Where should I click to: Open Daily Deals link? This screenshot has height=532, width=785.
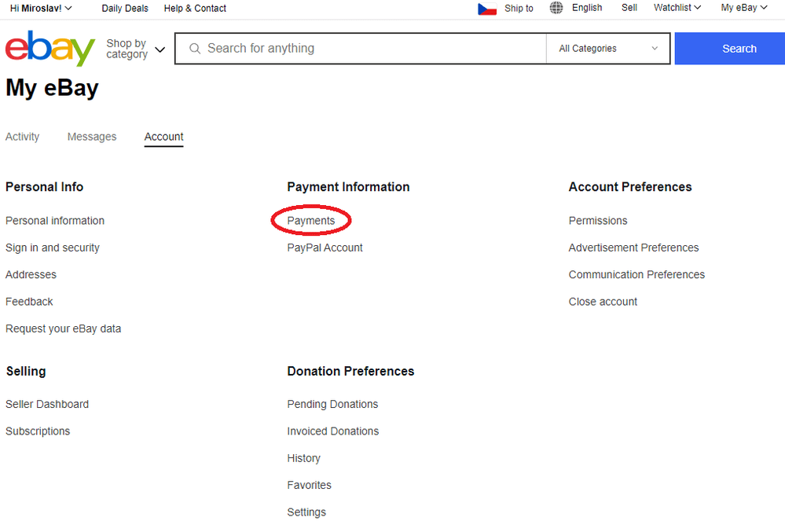tap(125, 9)
